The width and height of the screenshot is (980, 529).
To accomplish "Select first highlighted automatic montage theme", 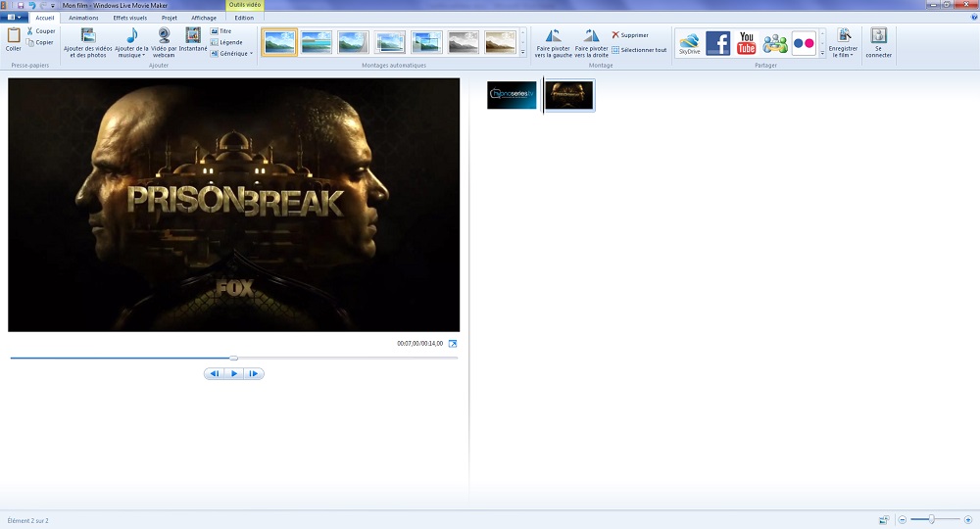I will [278, 42].
